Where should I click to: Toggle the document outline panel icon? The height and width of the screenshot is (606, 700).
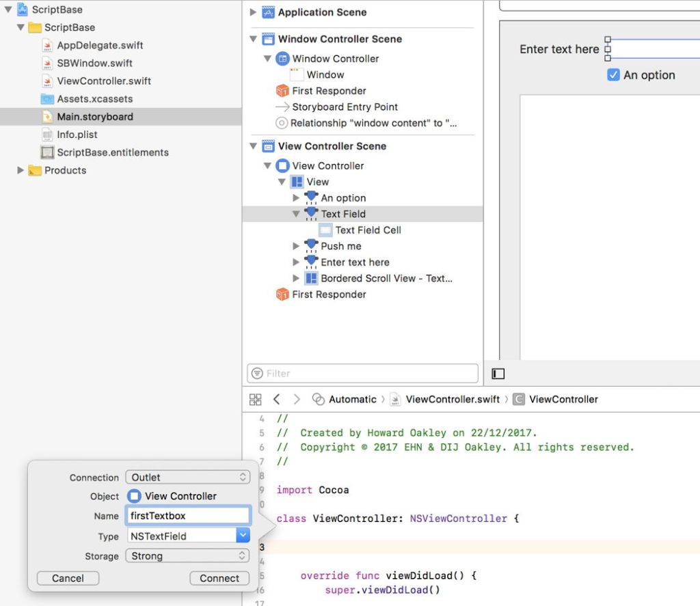coord(498,374)
